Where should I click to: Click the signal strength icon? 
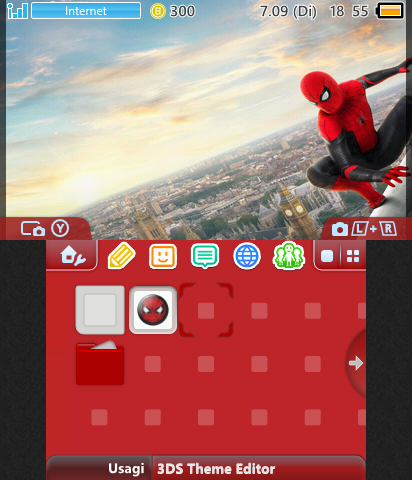(17, 11)
